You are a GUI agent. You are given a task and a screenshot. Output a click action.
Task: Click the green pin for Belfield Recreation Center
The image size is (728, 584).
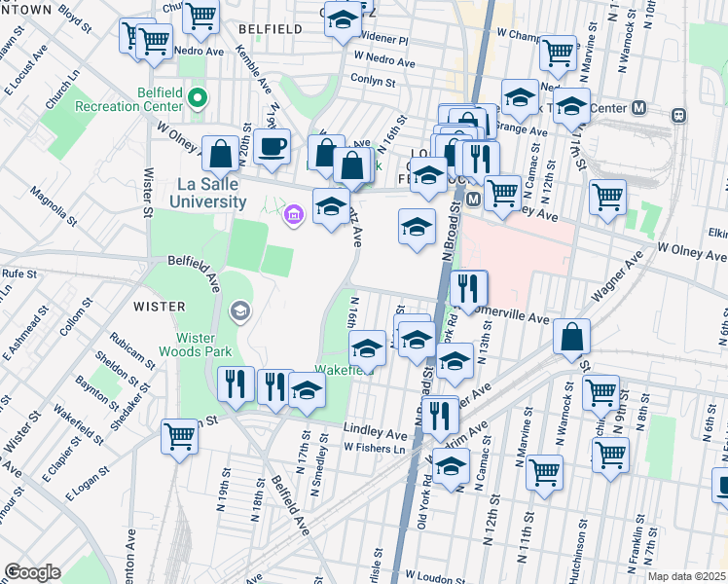198,99
